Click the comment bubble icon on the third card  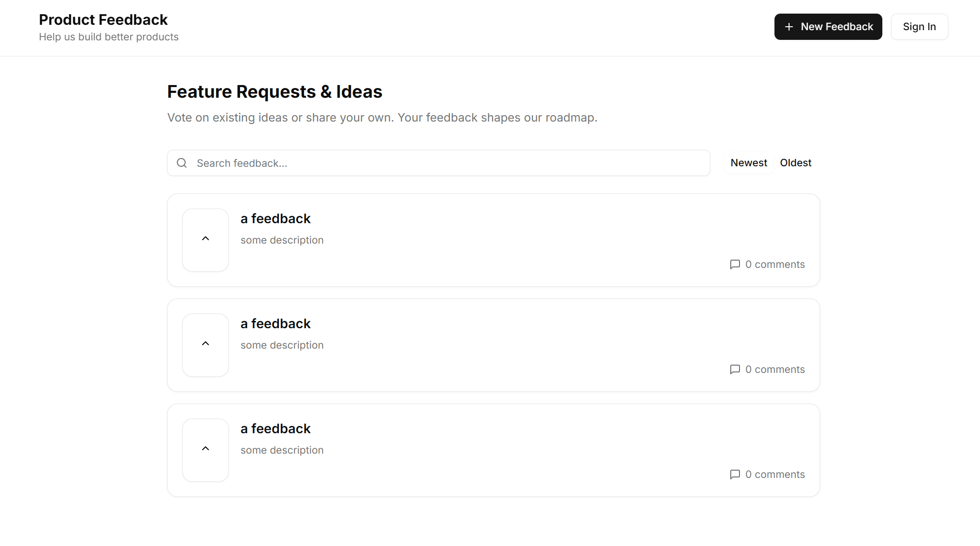[735, 475]
